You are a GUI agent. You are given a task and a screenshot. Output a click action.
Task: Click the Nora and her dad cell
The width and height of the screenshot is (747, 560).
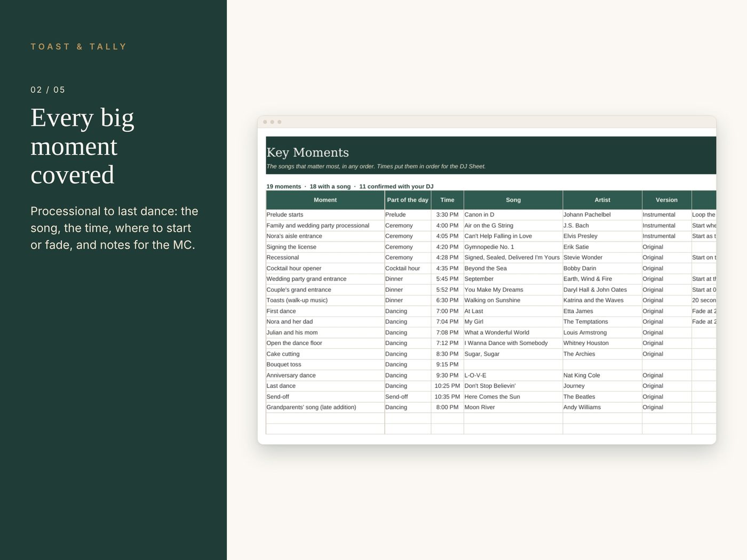(x=325, y=322)
